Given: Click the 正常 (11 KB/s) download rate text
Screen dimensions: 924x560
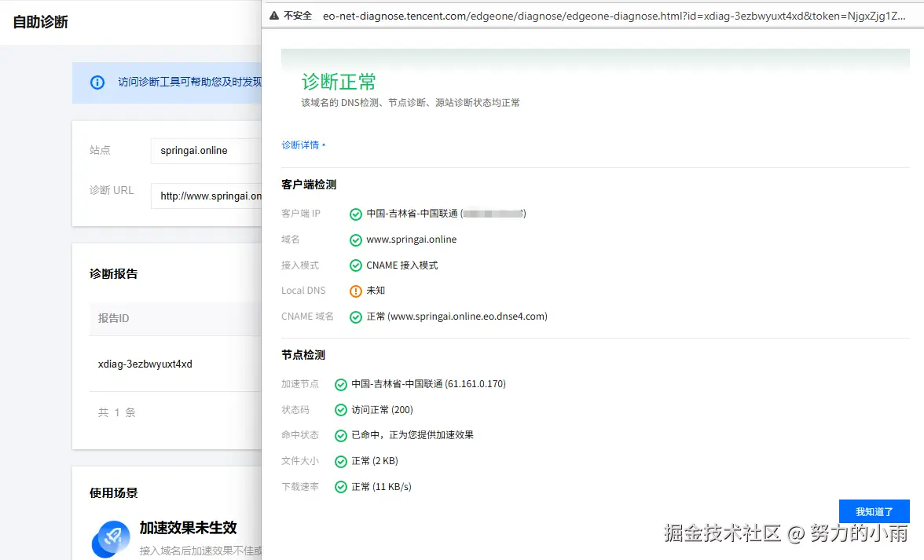Looking at the screenshot, I should [381, 487].
